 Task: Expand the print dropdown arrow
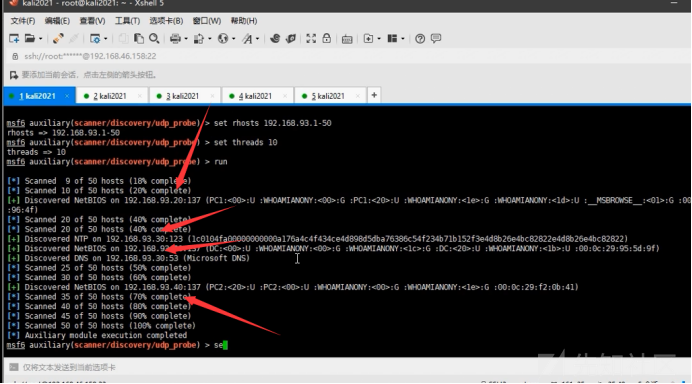tap(186, 39)
